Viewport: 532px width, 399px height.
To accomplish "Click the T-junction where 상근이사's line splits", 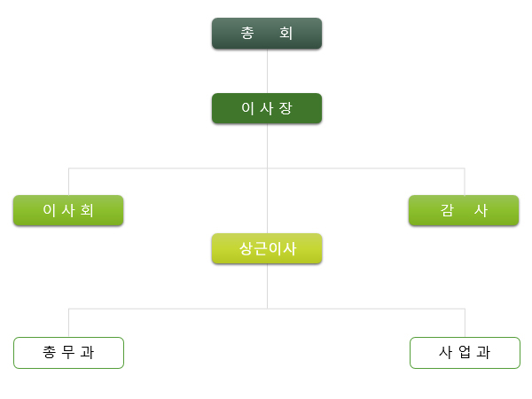I will pos(267,309).
